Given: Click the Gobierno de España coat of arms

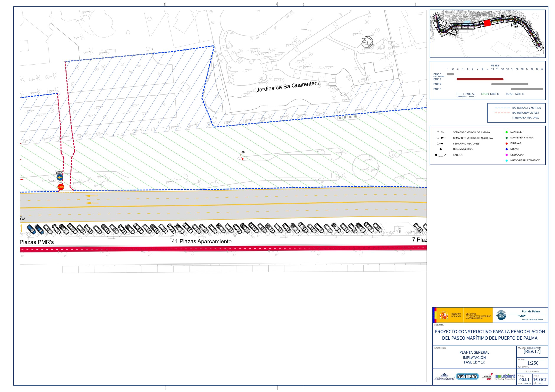Looking at the screenshot, I should click(444, 315).
